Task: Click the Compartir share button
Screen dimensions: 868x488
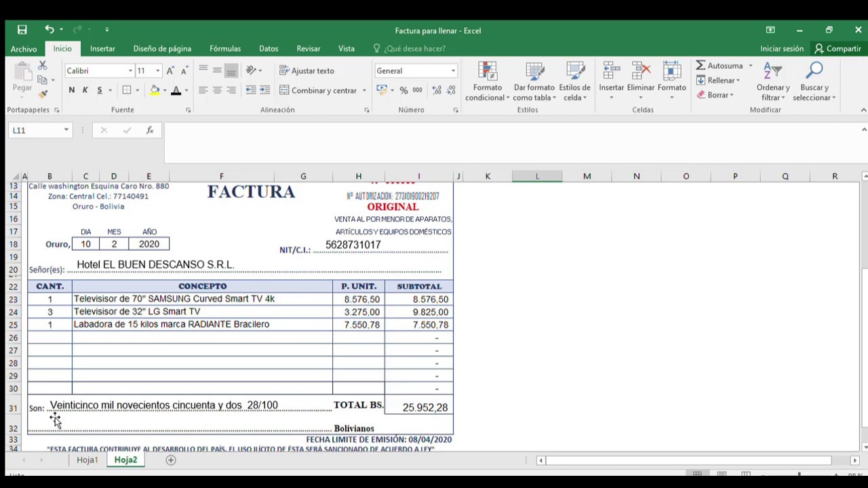Action: point(837,49)
